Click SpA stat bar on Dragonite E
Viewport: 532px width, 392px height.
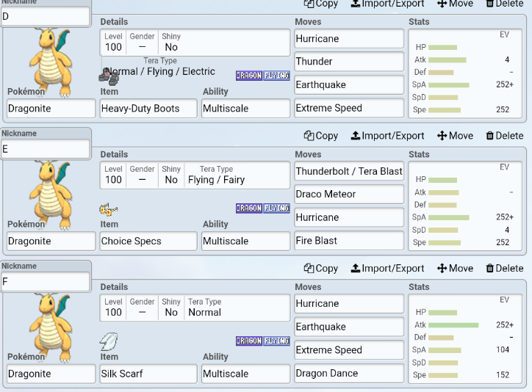tap(448, 217)
